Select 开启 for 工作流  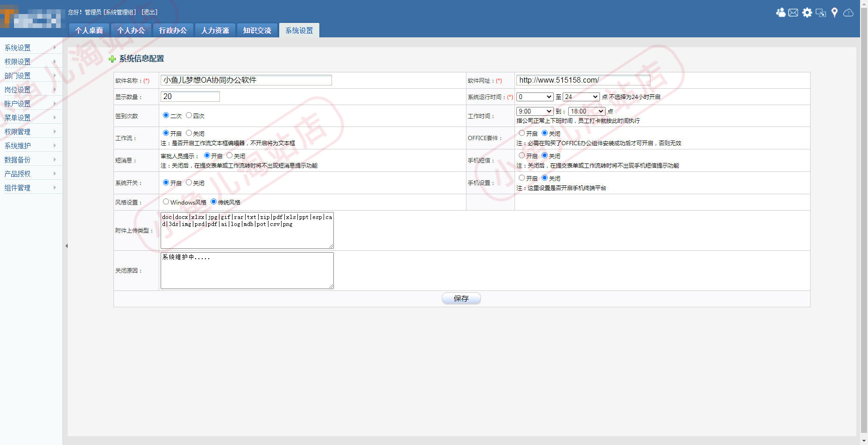[x=166, y=133]
